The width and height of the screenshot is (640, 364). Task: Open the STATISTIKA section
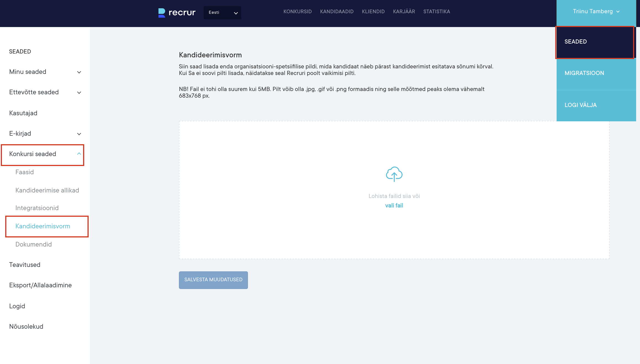click(437, 12)
